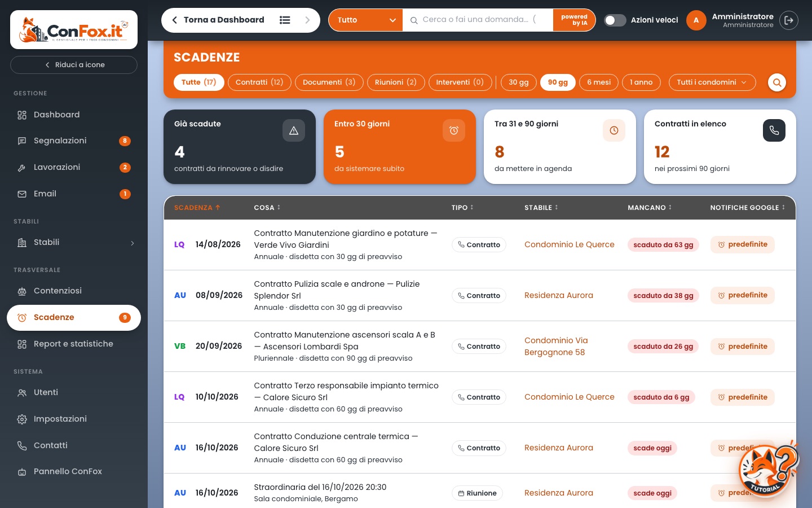Open Lavorazioni in the sidebar
Viewport: 812px width, 508px height.
tap(74, 167)
